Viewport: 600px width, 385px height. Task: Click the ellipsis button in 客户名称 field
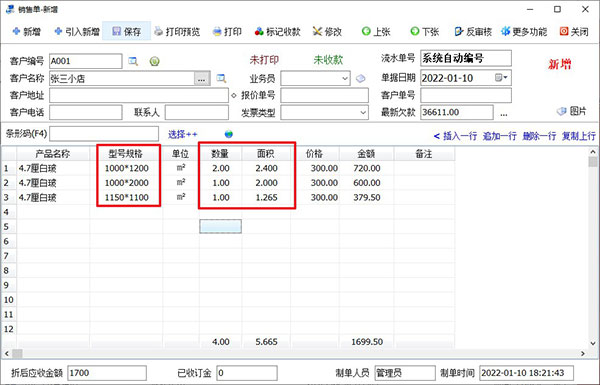[x=202, y=79]
